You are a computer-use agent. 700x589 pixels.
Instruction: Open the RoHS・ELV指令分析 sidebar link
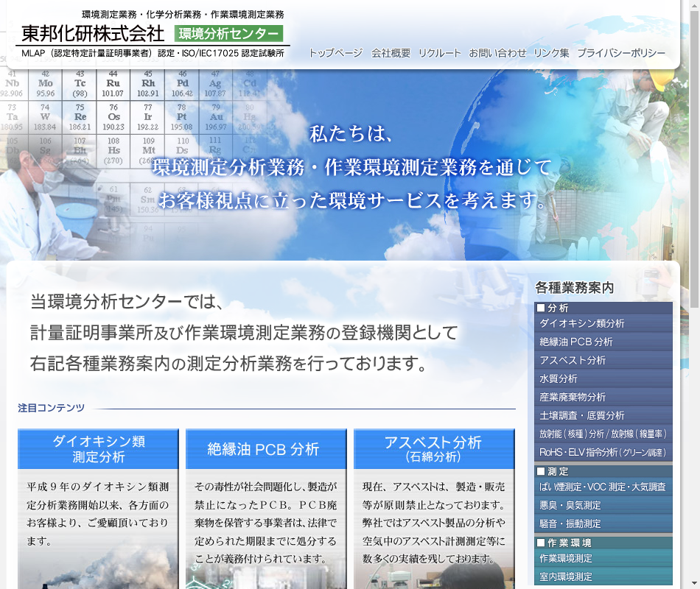coord(603,453)
